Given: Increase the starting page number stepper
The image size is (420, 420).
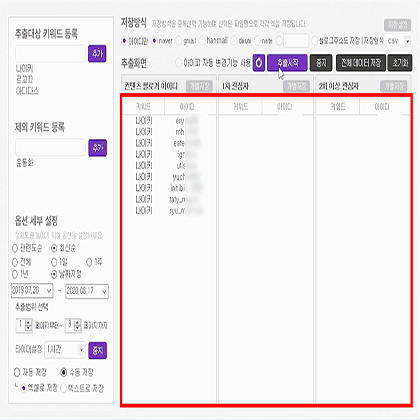Looking at the screenshot, I should click(x=29, y=322).
